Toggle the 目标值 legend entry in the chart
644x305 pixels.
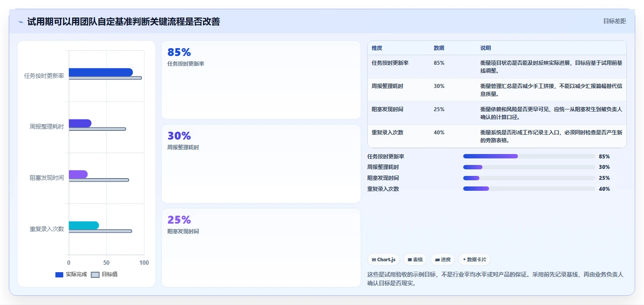pos(104,274)
